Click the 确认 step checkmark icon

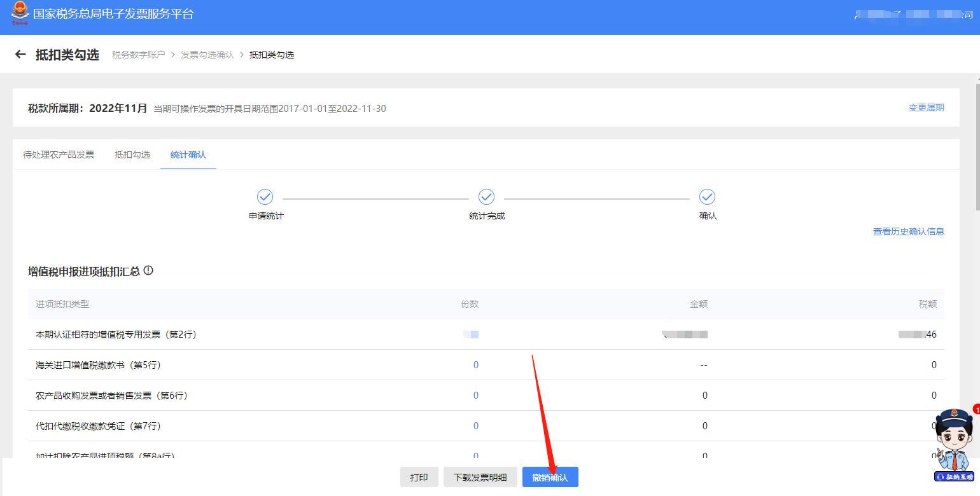click(708, 197)
